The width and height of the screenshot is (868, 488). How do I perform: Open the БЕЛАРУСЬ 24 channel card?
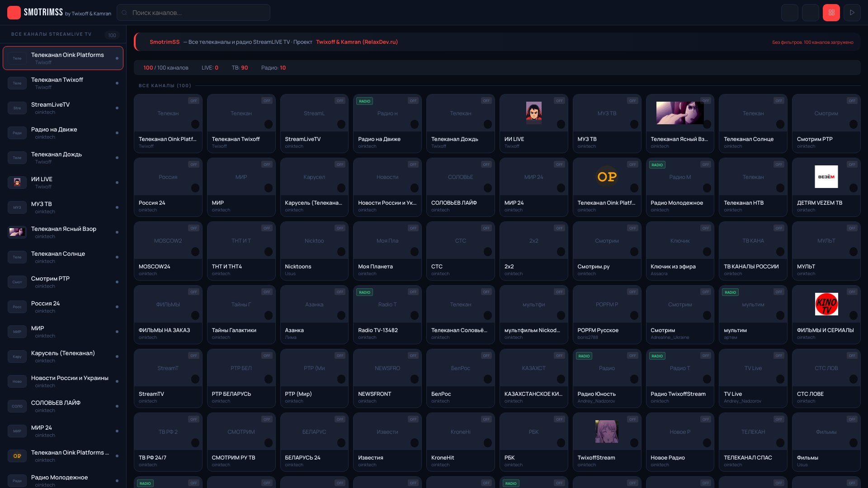[x=314, y=442]
